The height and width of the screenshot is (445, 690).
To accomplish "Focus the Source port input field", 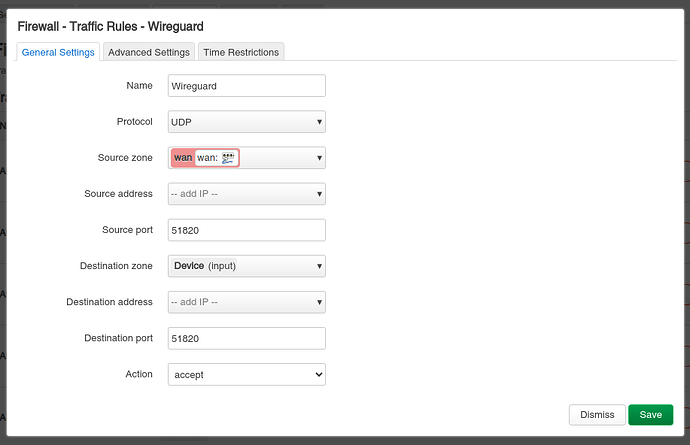I will point(246,230).
